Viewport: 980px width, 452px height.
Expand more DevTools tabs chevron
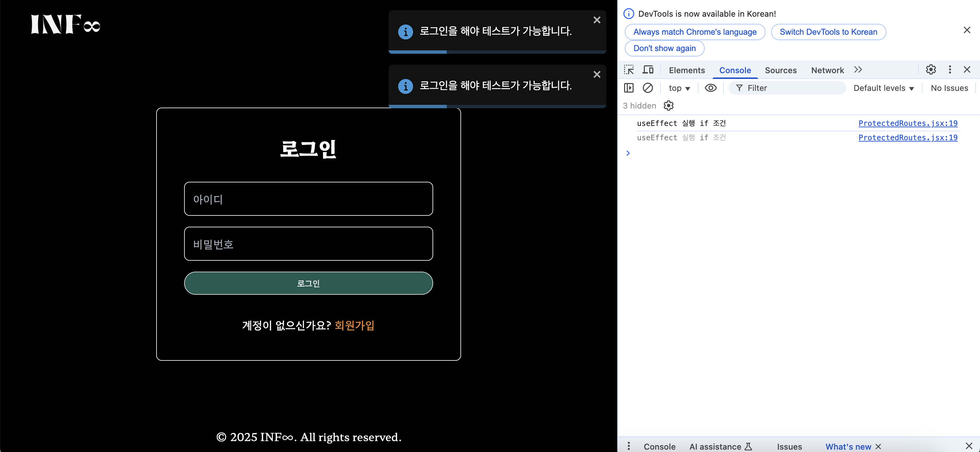tap(857, 70)
